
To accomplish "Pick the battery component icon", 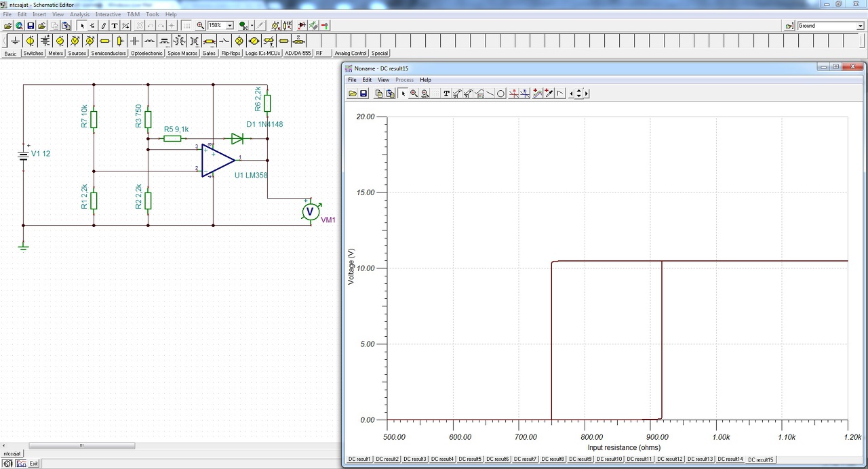I will click(45, 41).
